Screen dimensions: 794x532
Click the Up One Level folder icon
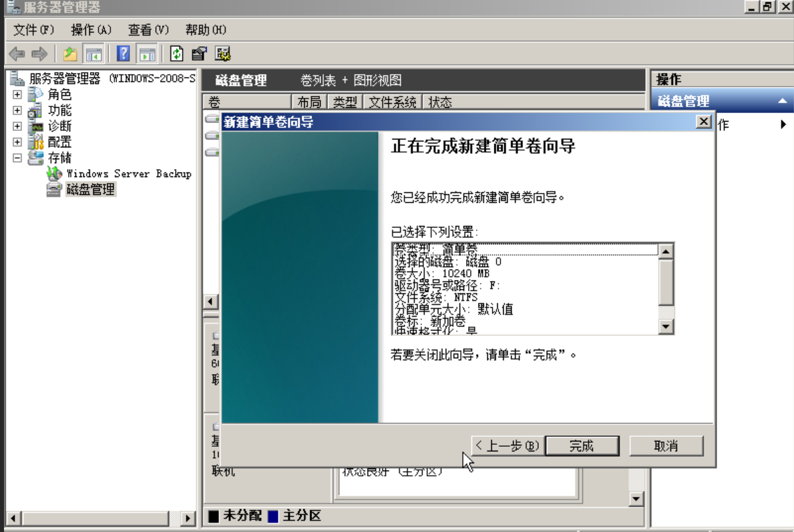(x=70, y=54)
